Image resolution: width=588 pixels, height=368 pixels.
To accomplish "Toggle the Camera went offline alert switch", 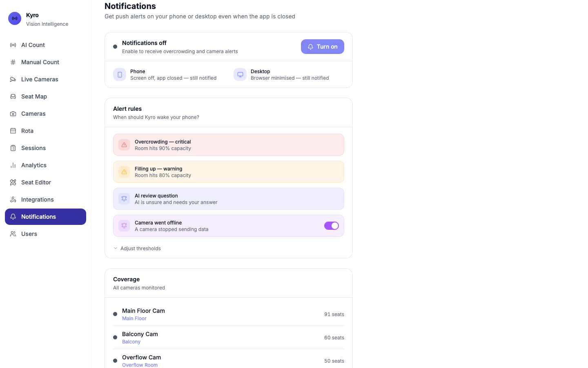I will click(x=332, y=226).
